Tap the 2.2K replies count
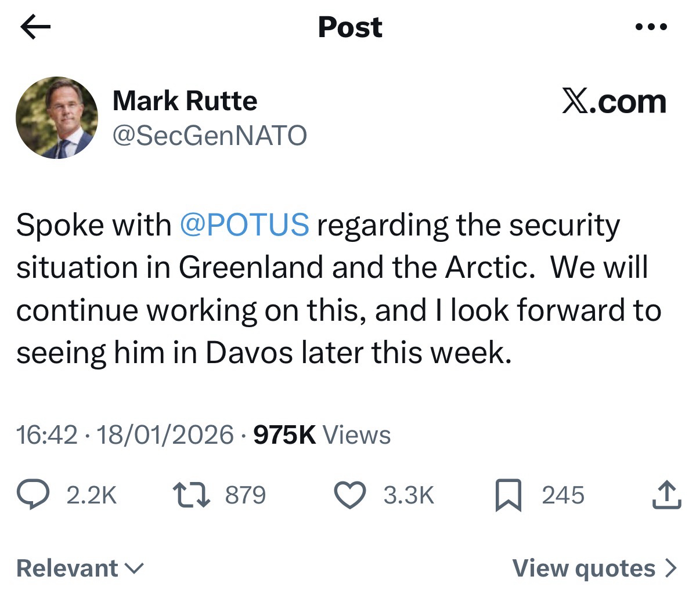Image resolution: width=696 pixels, height=616 pixels. point(92,495)
